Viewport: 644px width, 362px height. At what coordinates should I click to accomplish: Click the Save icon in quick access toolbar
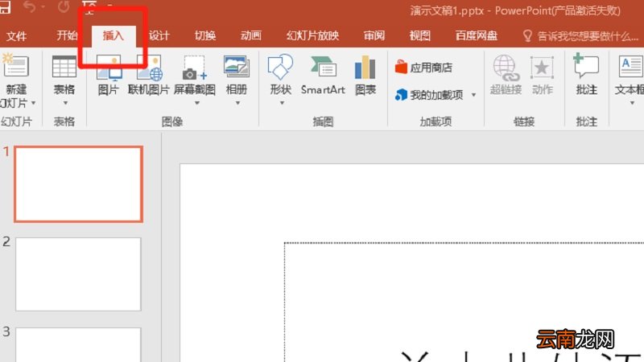(x=4, y=7)
